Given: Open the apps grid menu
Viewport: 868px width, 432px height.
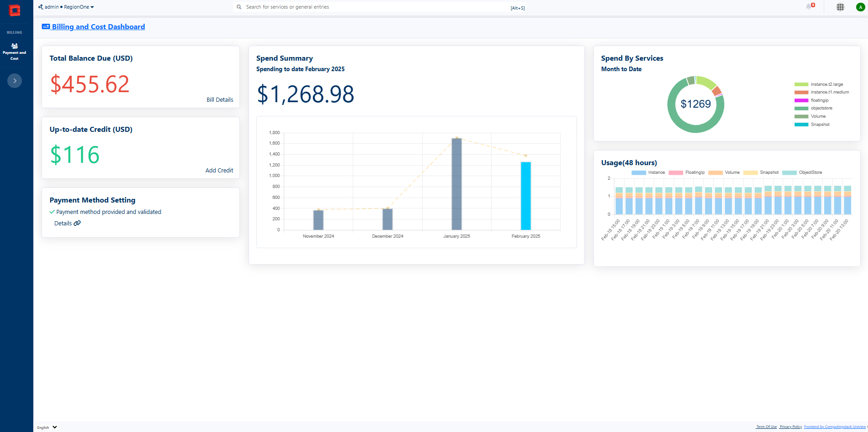Looking at the screenshot, I should pos(840,7).
